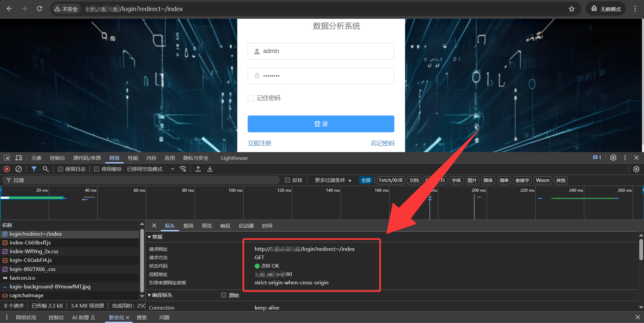Open DevTools network settings gear
The width and height of the screenshot is (644, 323).
[x=637, y=169]
